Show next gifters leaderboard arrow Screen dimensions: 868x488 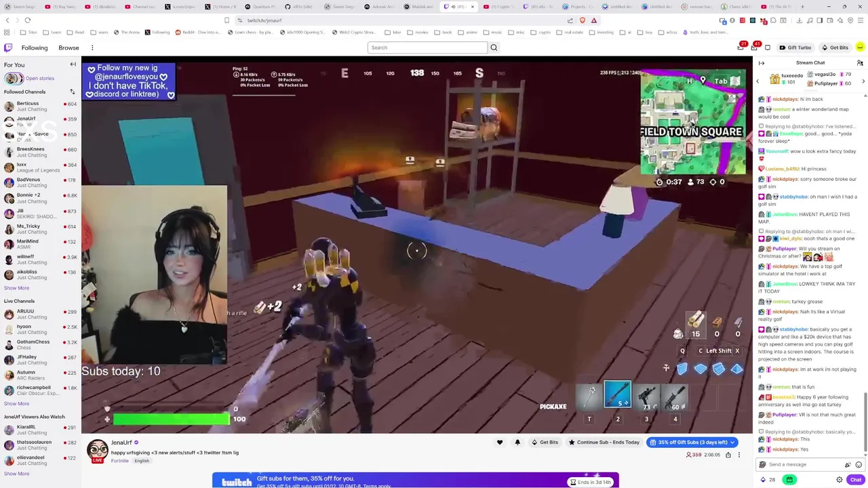863,81
